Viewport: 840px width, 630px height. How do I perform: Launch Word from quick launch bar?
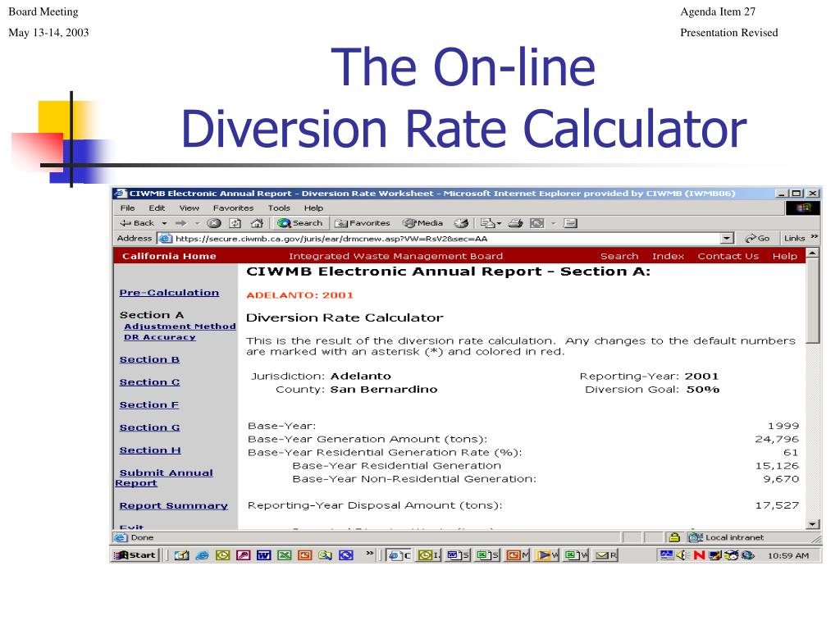(x=263, y=555)
